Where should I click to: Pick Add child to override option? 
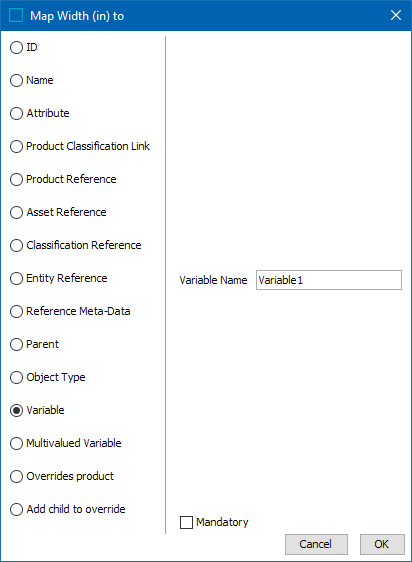click(x=16, y=509)
